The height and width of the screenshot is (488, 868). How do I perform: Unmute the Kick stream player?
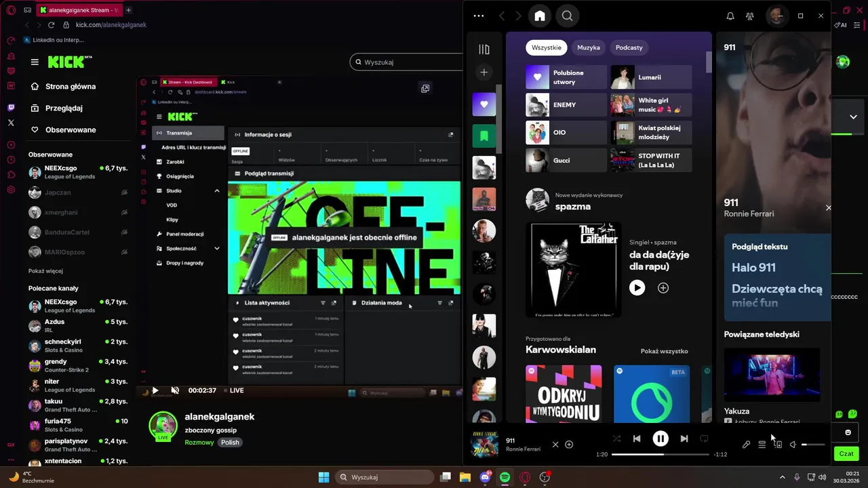point(175,390)
